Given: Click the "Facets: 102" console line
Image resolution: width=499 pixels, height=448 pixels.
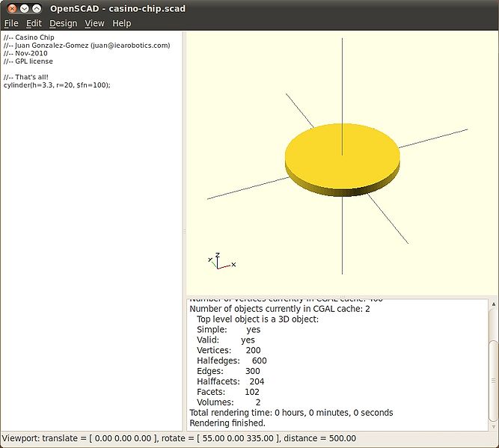Looking at the screenshot, I should pyautogui.click(x=227, y=391).
